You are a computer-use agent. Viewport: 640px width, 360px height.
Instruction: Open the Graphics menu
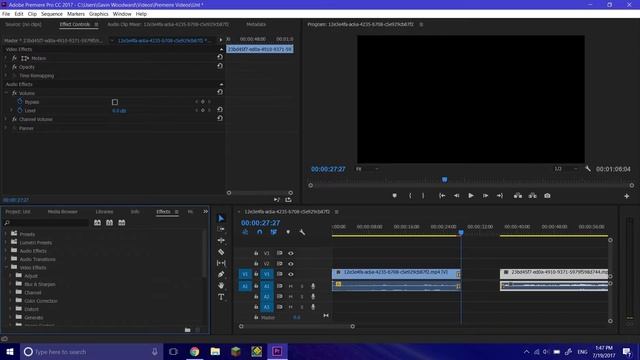99,14
